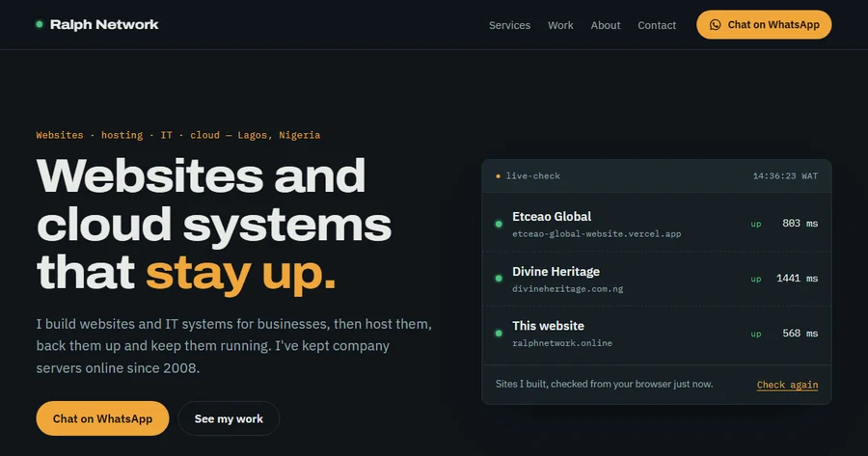Click the Ralph Network logo text

pyautogui.click(x=104, y=24)
